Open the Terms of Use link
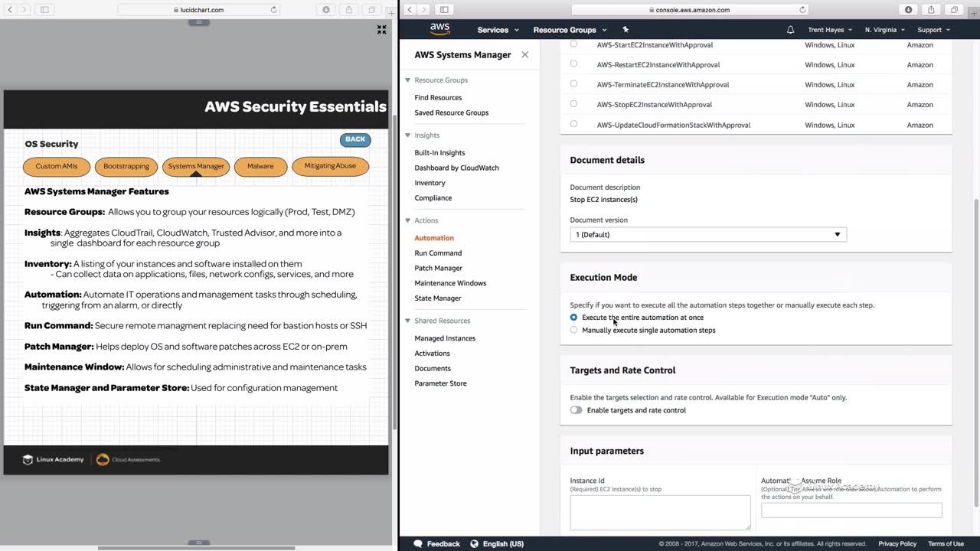Image resolution: width=980 pixels, height=551 pixels. (x=946, y=544)
